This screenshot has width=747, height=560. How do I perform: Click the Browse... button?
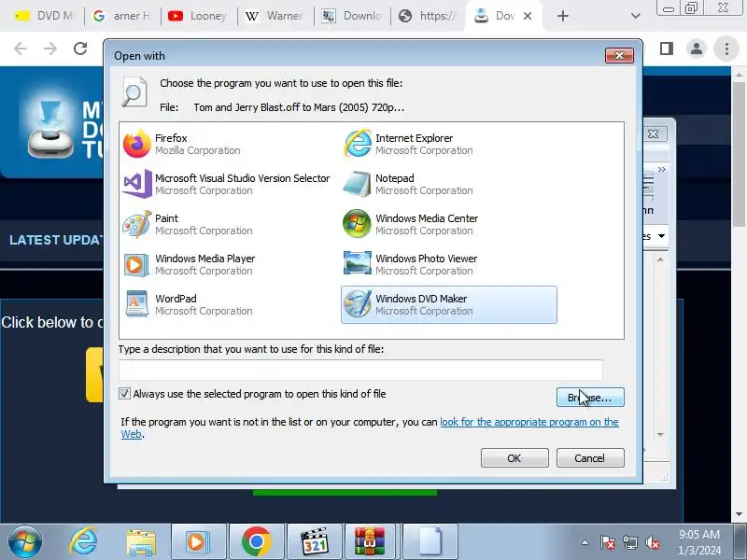pyautogui.click(x=590, y=398)
